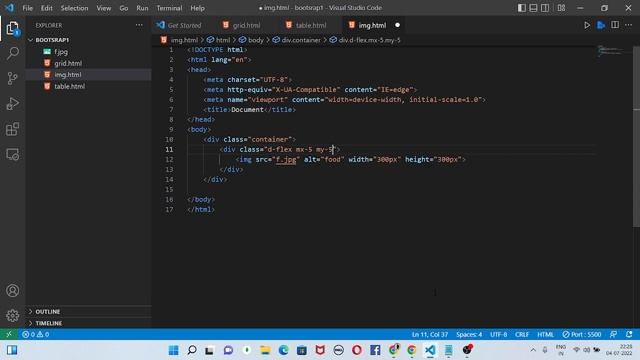Open the Extensions view
This screenshot has width=640, height=360.
coord(13,129)
